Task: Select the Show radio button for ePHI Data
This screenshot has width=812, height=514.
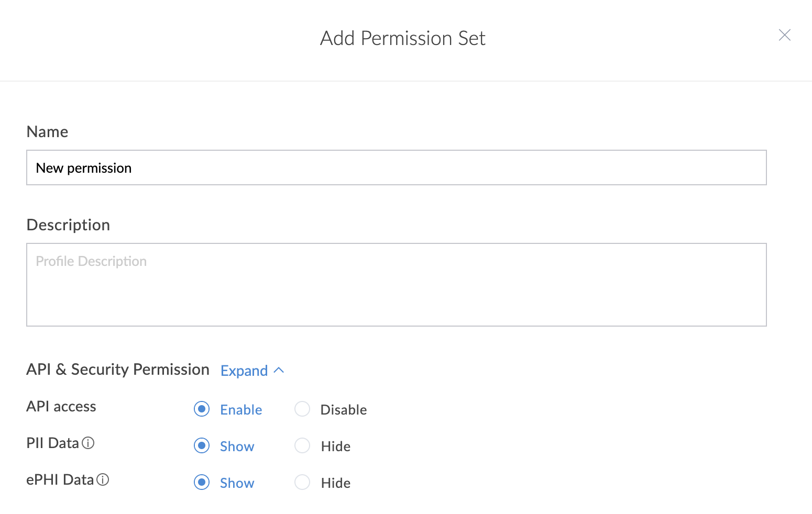Action: (202, 482)
